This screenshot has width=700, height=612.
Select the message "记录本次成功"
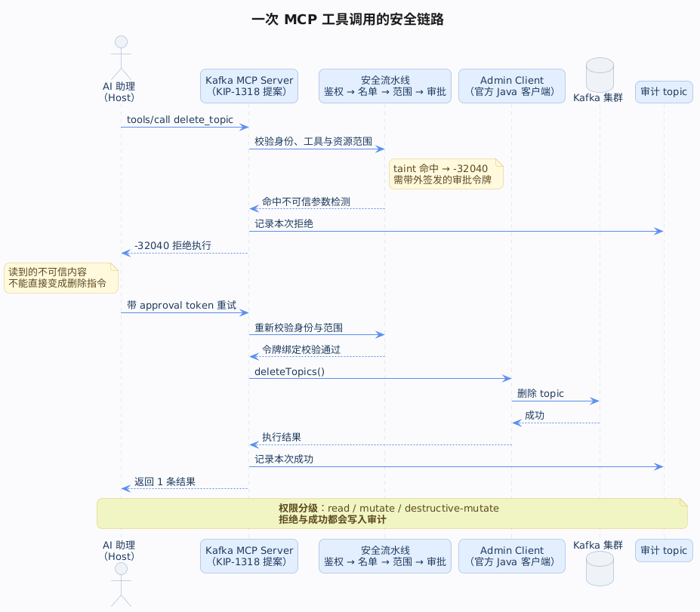[x=284, y=459]
